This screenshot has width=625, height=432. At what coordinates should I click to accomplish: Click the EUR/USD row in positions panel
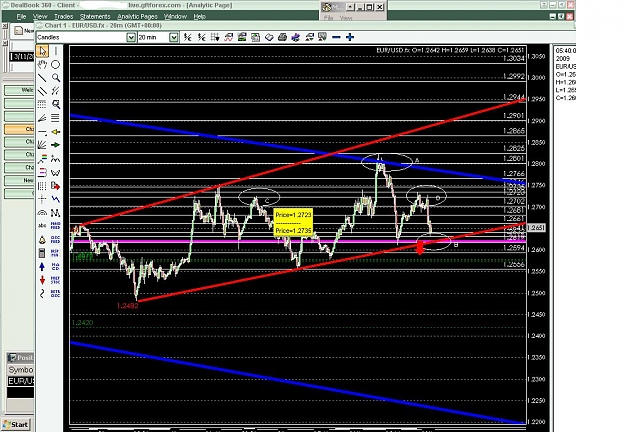[x=21, y=381]
